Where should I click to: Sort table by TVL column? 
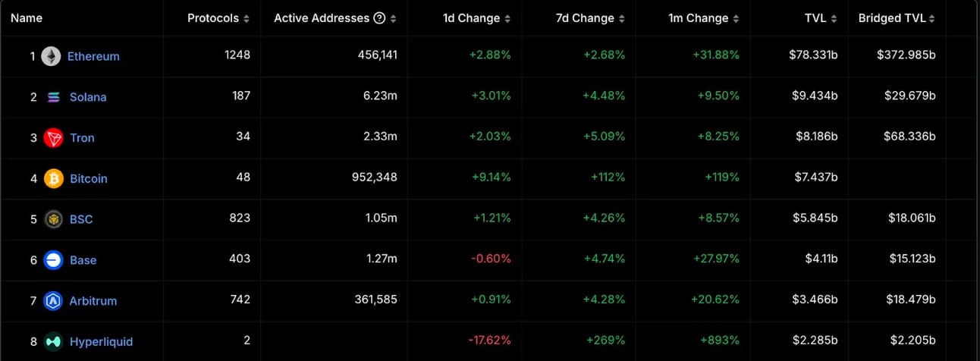click(821, 18)
